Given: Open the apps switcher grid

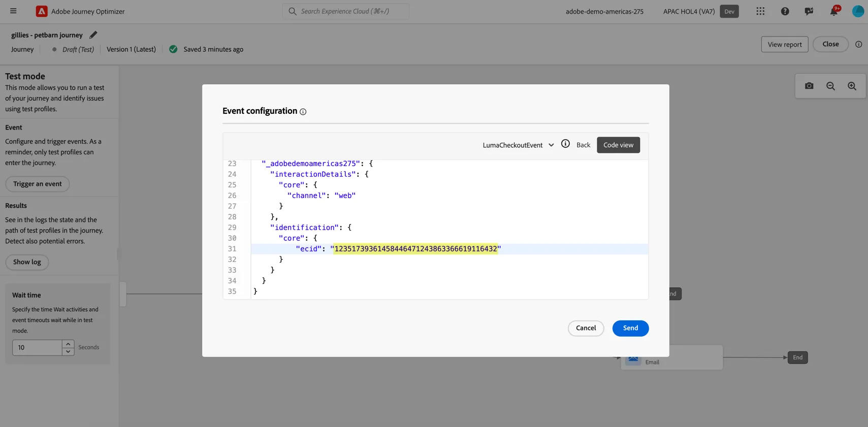Looking at the screenshot, I should pos(760,11).
